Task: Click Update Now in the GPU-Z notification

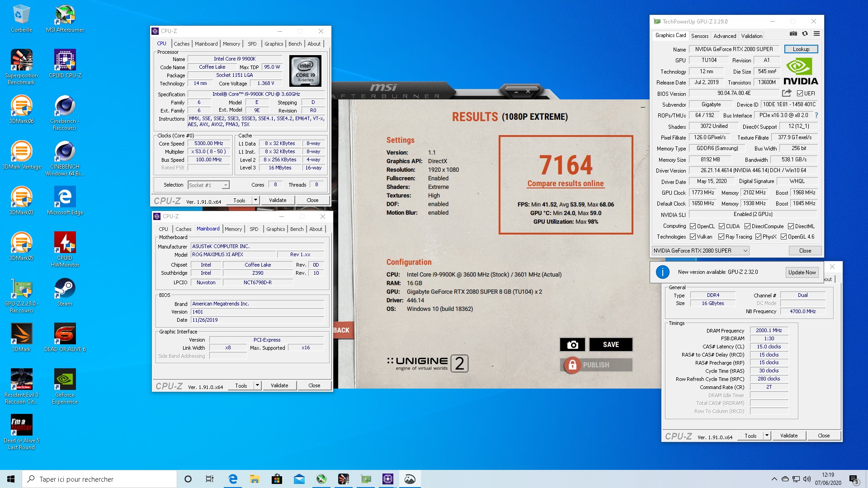Action: [x=802, y=272]
